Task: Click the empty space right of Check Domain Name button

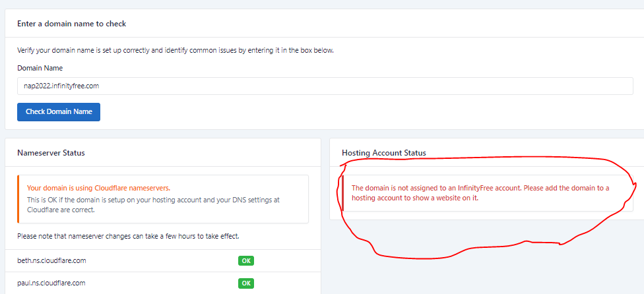Action: [x=330, y=112]
